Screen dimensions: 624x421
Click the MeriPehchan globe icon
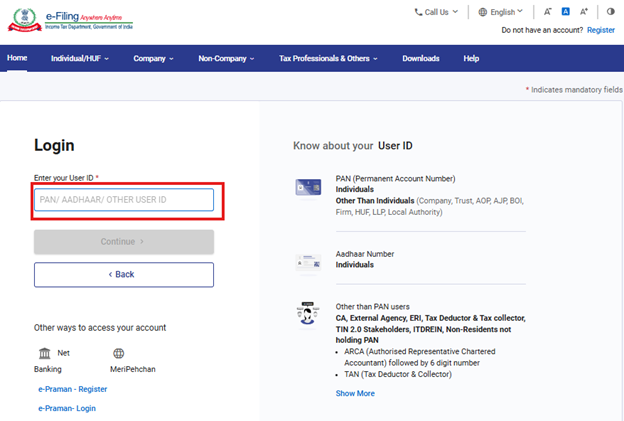pyautogui.click(x=118, y=354)
